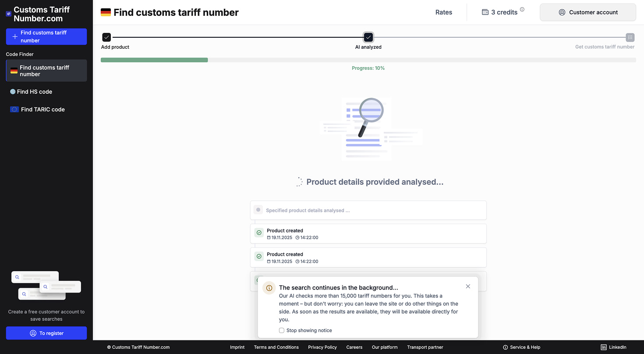Click the To register button
This screenshot has height=354, width=644.
click(x=46, y=333)
